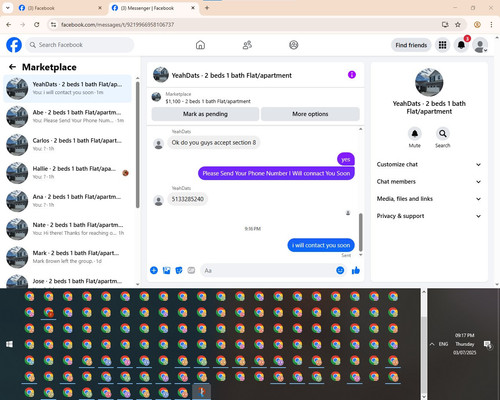500x400 pixels.
Task: Click the Find friends button
Action: pos(411,45)
